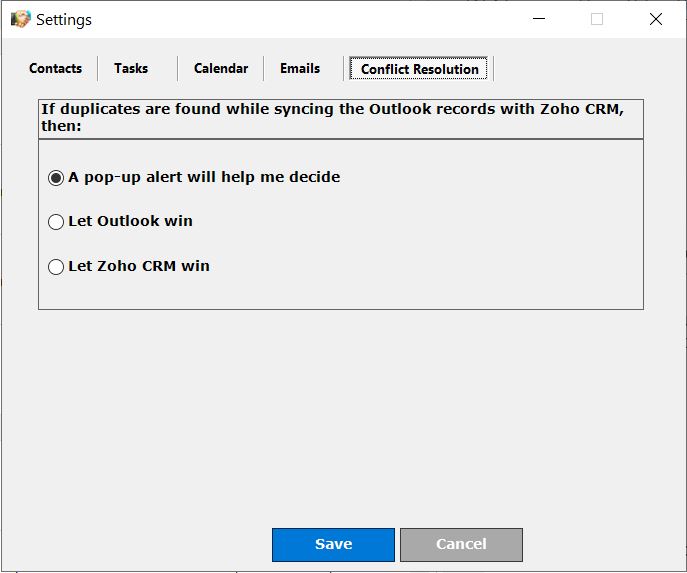Minimize the Settings window

[539, 19]
